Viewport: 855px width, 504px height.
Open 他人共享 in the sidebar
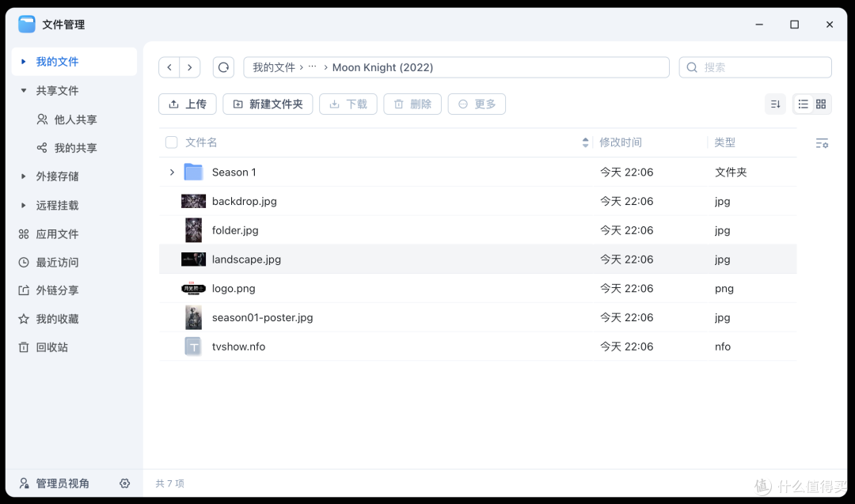point(67,119)
